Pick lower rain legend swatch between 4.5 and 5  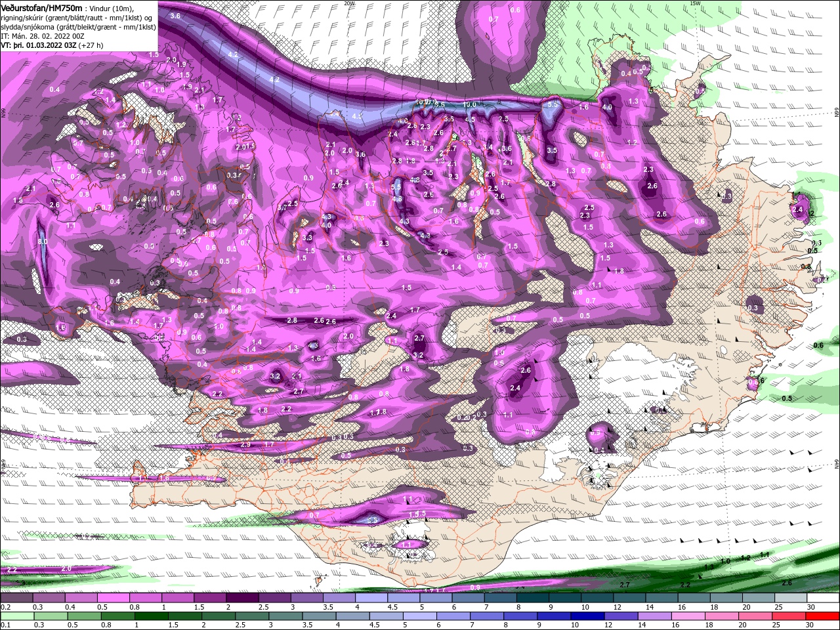(386, 616)
